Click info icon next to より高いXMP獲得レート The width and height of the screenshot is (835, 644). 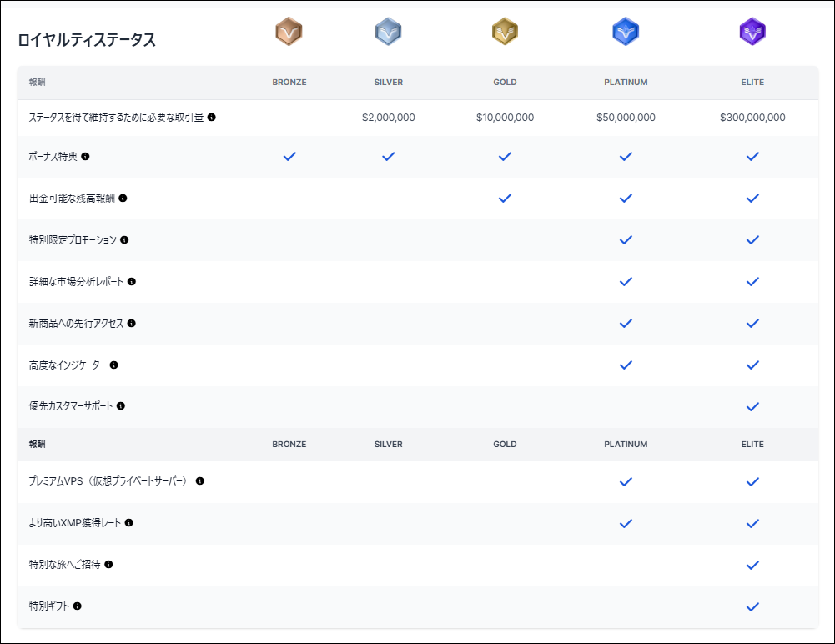(129, 523)
